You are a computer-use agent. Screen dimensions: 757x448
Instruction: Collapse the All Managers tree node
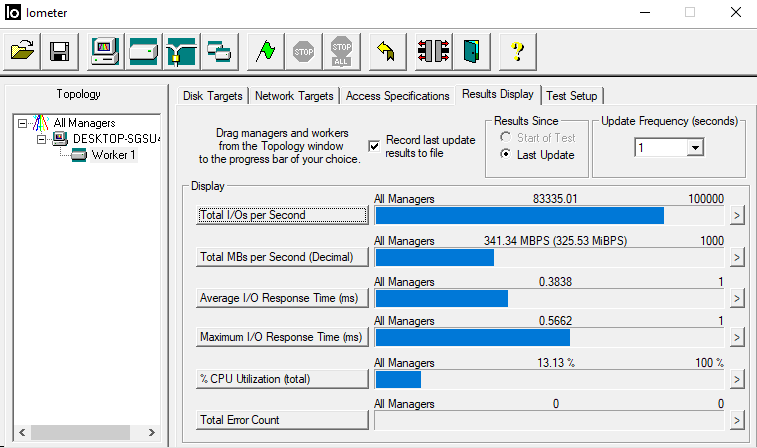click(x=22, y=123)
